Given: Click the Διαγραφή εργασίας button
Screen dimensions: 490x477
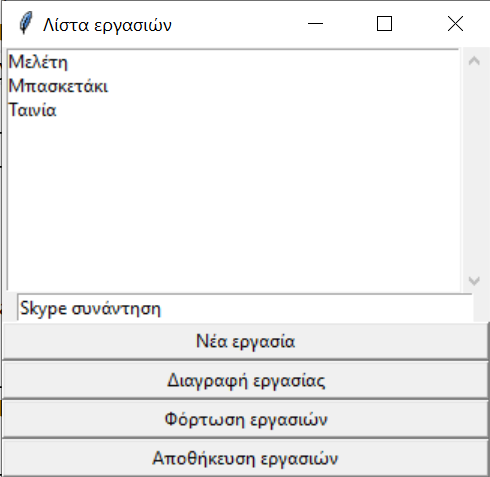Looking at the screenshot, I should [x=245, y=380].
